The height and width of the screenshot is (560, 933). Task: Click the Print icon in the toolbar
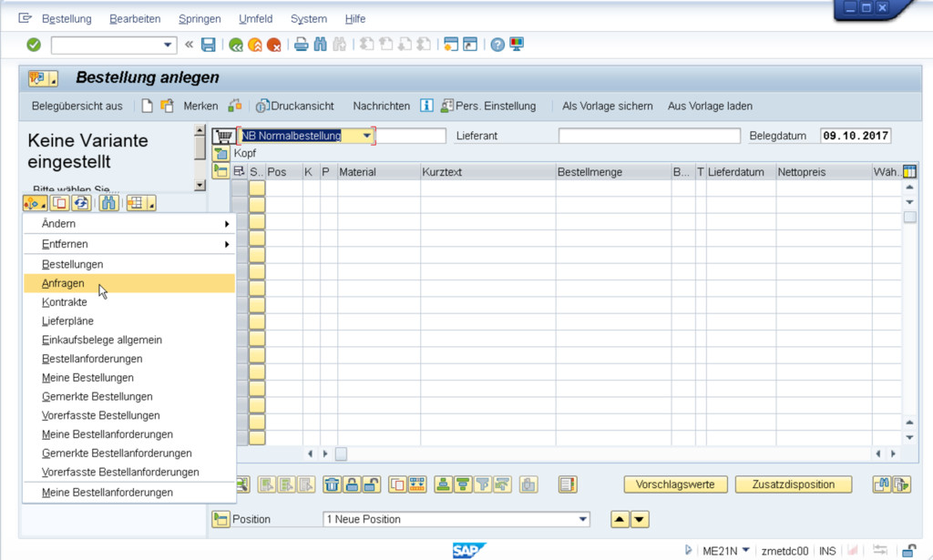tap(302, 44)
